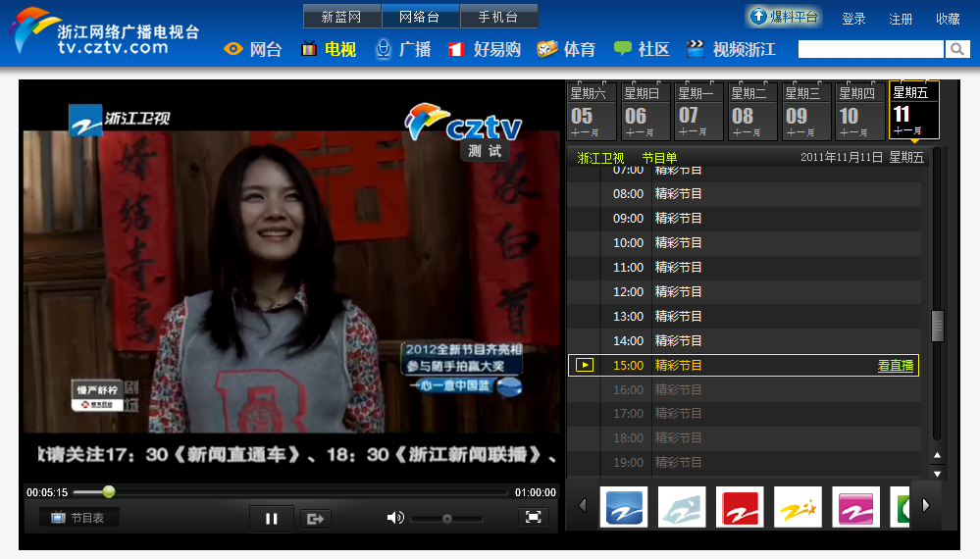Open the 爆料平台 upload button

[784, 17]
